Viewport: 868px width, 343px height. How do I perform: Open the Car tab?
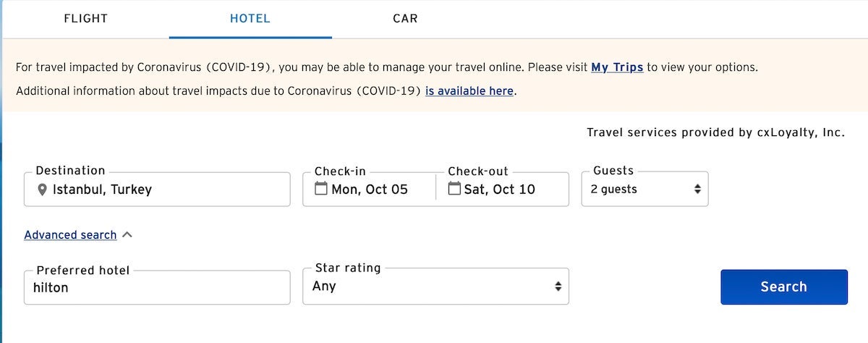point(405,19)
